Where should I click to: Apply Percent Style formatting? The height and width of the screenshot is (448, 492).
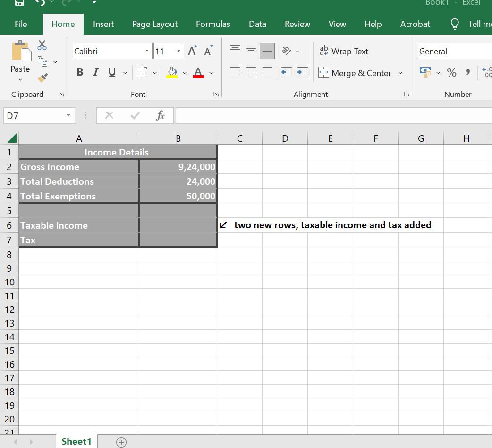(x=451, y=73)
